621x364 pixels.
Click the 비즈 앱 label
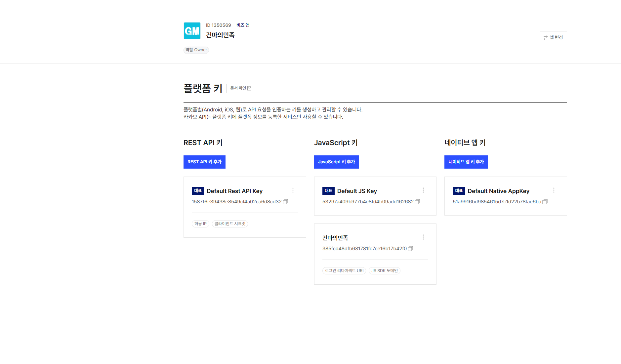coord(243,25)
